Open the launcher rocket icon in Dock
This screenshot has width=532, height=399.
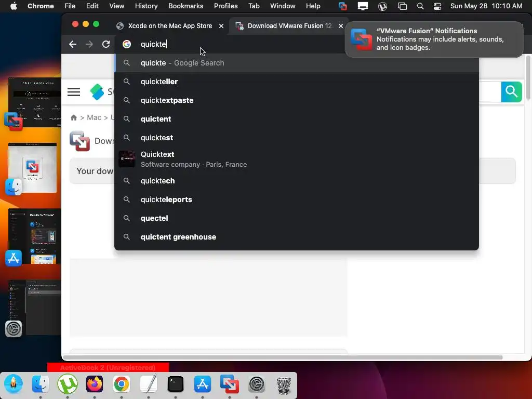pos(13,384)
